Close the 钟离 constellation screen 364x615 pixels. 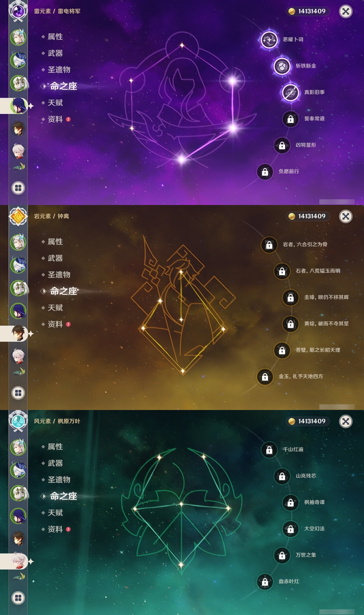click(346, 216)
